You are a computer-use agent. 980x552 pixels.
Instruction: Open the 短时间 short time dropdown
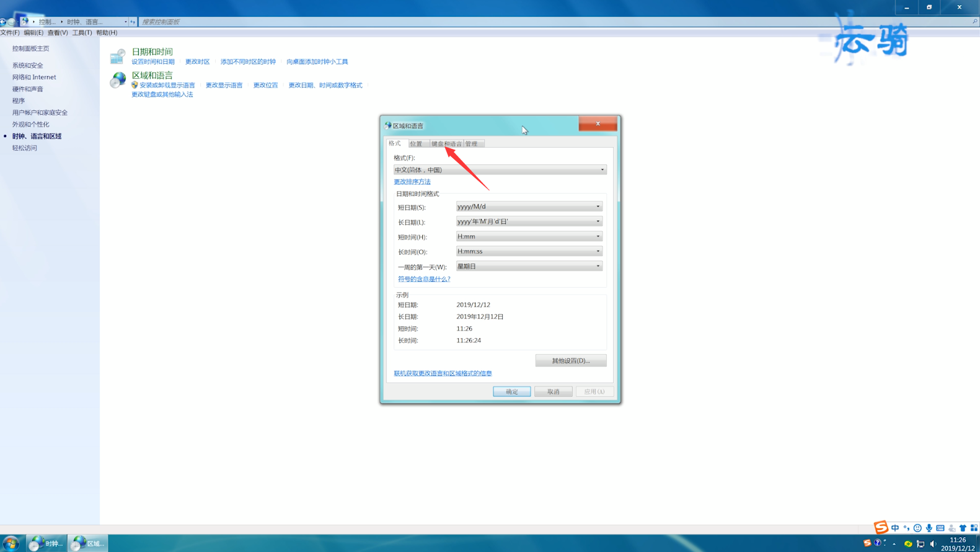[x=529, y=236]
